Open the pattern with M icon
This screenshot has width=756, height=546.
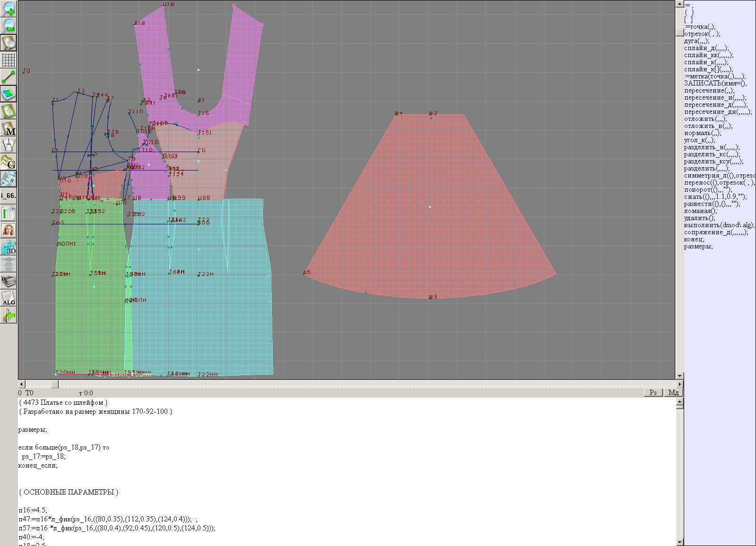coord(9,128)
